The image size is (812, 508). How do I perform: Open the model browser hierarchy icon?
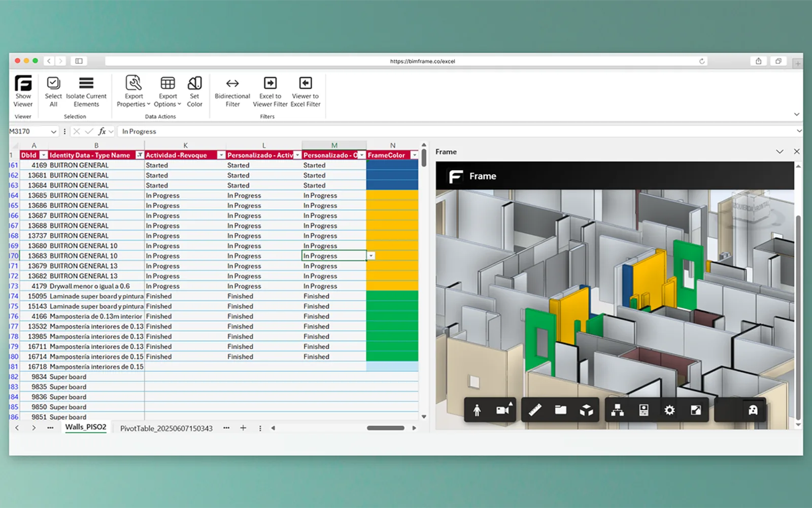click(x=617, y=410)
